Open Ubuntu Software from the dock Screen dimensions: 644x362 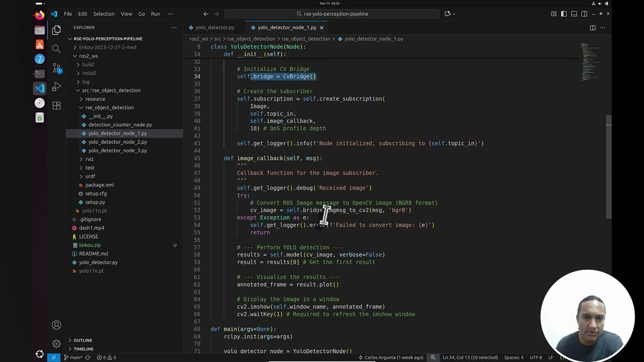[x=39, y=45]
